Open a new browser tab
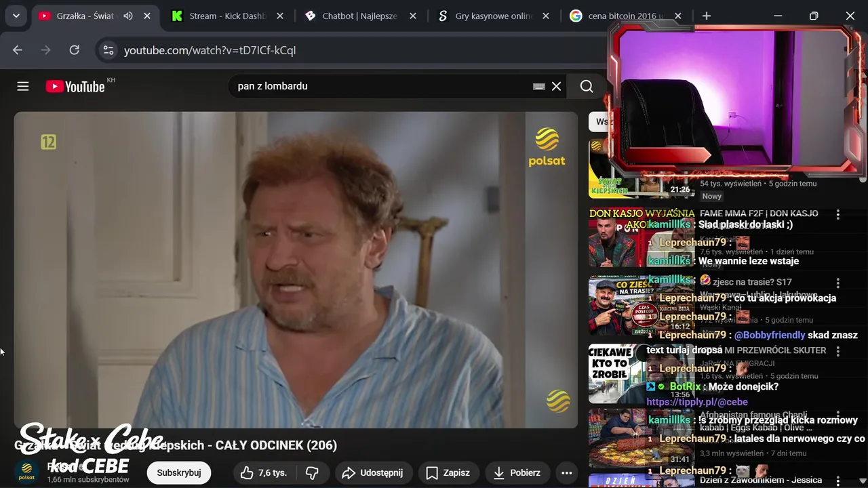The width and height of the screenshot is (868, 488). (707, 16)
